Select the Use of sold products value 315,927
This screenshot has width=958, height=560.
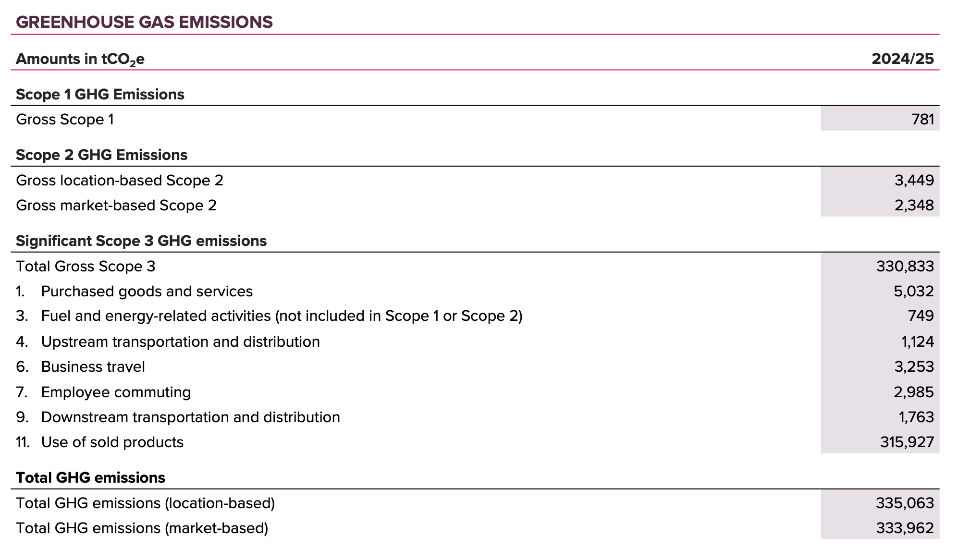(907, 442)
